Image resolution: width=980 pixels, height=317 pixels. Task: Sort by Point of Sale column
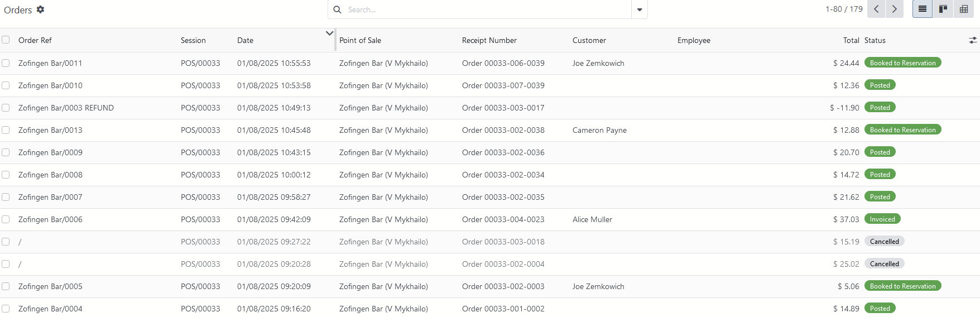click(360, 40)
